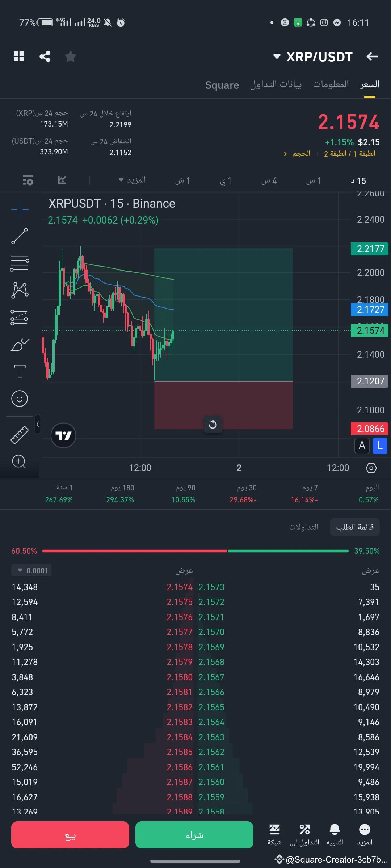Toggle log scale L button
The width and height of the screenshot is (391, 868).
(380, 446)
